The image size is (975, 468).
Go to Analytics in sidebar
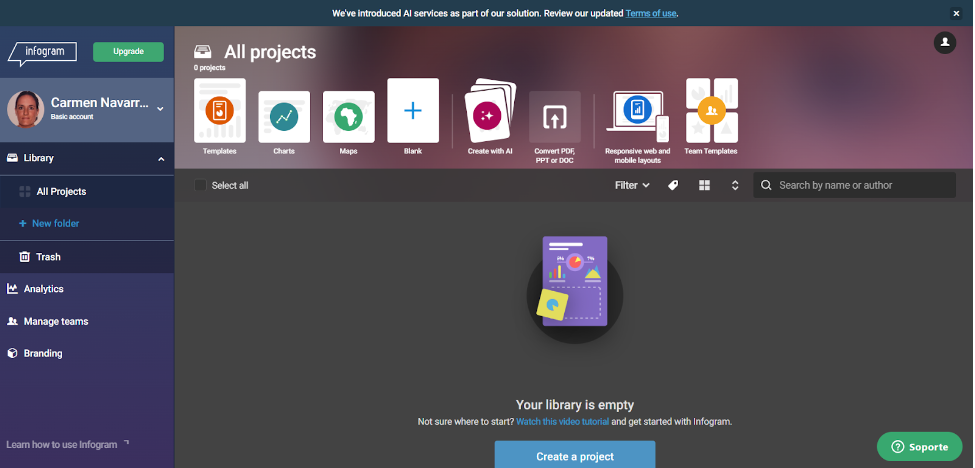(43, 289)
